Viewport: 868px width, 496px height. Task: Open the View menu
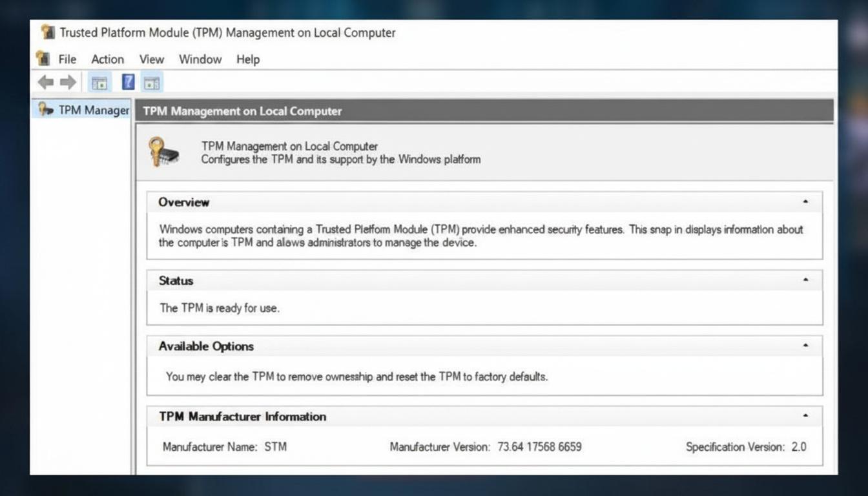pos(152,59)
